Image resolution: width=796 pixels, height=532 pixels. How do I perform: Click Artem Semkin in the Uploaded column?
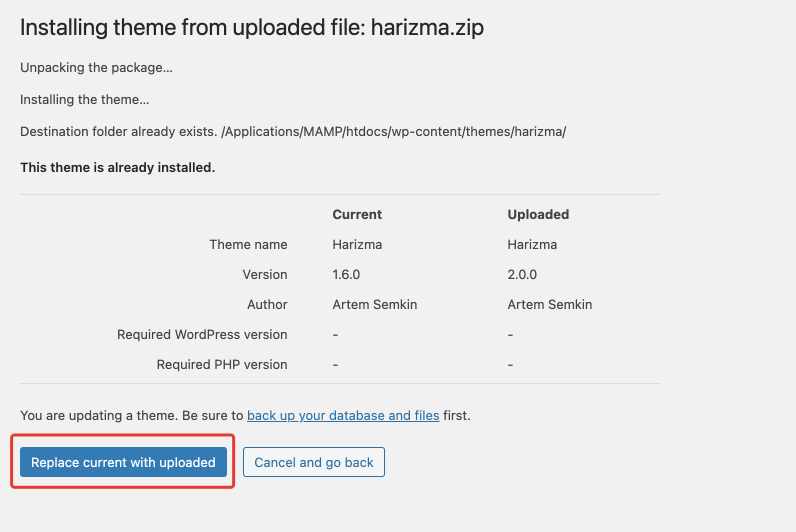coord(549,304)
